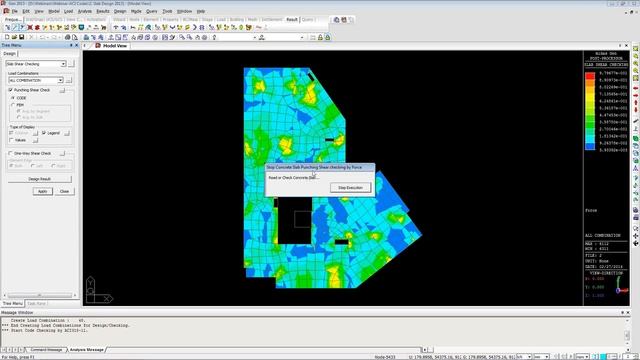Click the blue triangle icon in right toolbar

pyautogui.click(x=636, y=168)
